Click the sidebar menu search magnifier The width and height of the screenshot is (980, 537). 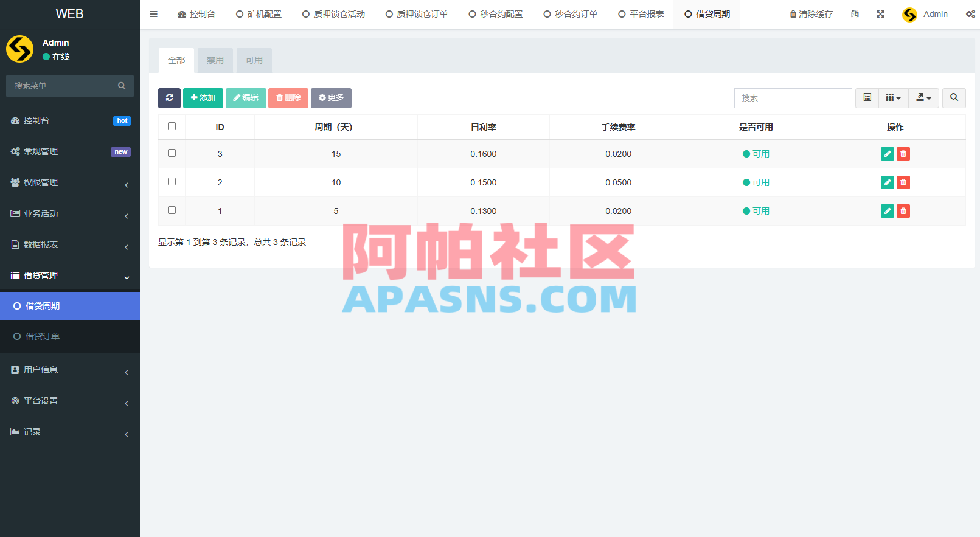point(122,86)
